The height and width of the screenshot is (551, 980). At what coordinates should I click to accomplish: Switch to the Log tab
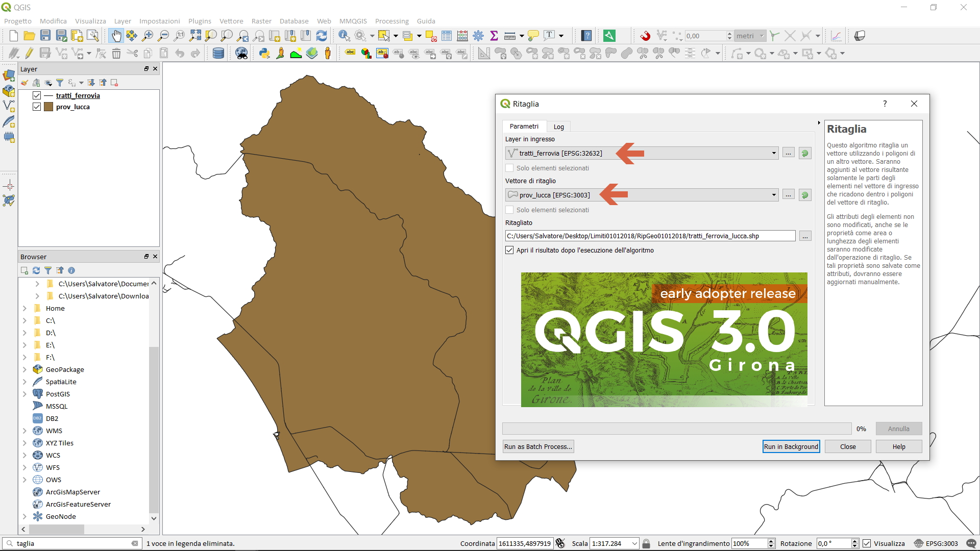click(558, 127)
